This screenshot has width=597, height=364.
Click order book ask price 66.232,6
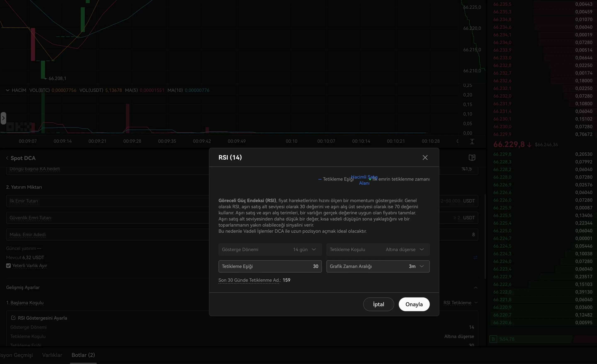pos(502,80)
